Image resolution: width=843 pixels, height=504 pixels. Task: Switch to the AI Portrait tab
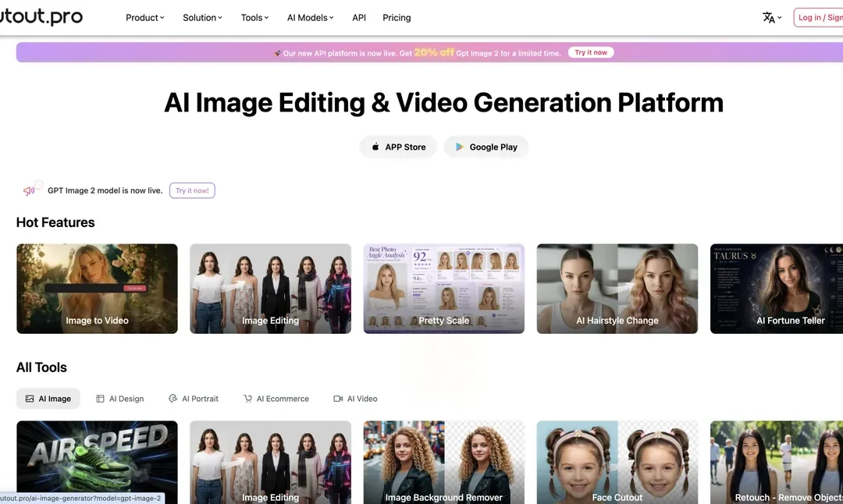click(x=194, y=399)
